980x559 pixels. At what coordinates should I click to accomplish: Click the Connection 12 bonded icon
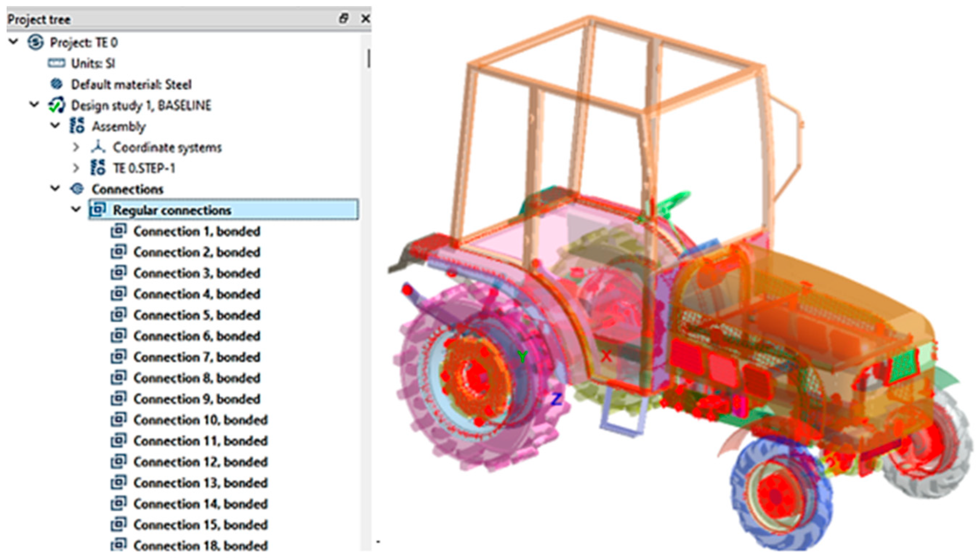point(118,461)
